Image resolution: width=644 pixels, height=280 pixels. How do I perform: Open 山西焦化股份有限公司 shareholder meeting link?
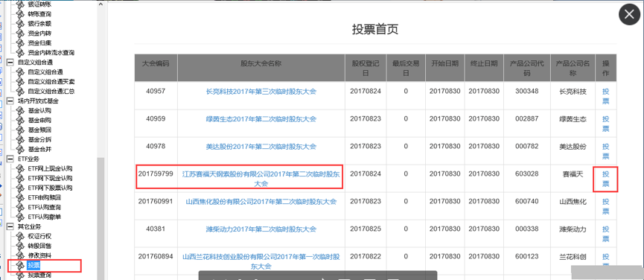pos(261,202)
